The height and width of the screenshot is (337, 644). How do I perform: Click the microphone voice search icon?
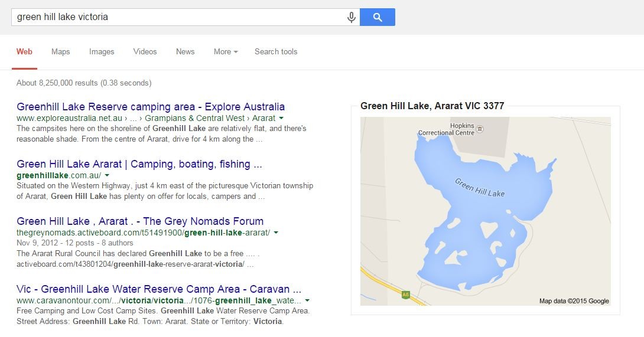(352, 17)
